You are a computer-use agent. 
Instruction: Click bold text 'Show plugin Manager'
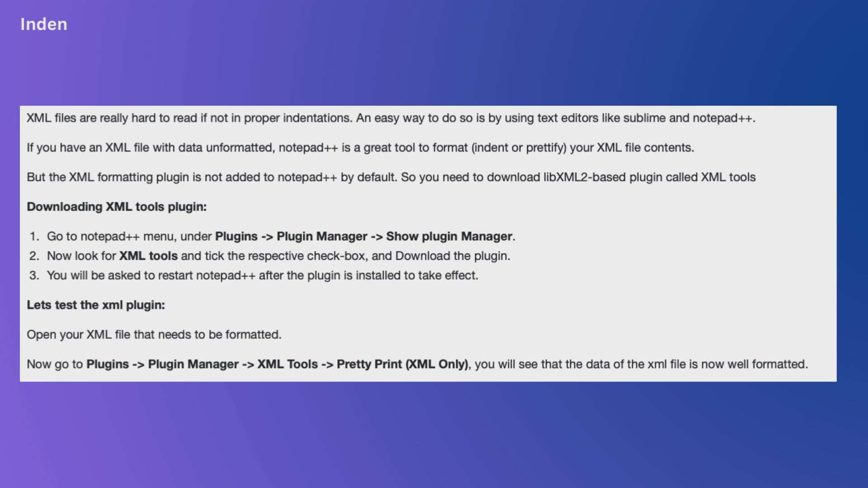point(449,236)
